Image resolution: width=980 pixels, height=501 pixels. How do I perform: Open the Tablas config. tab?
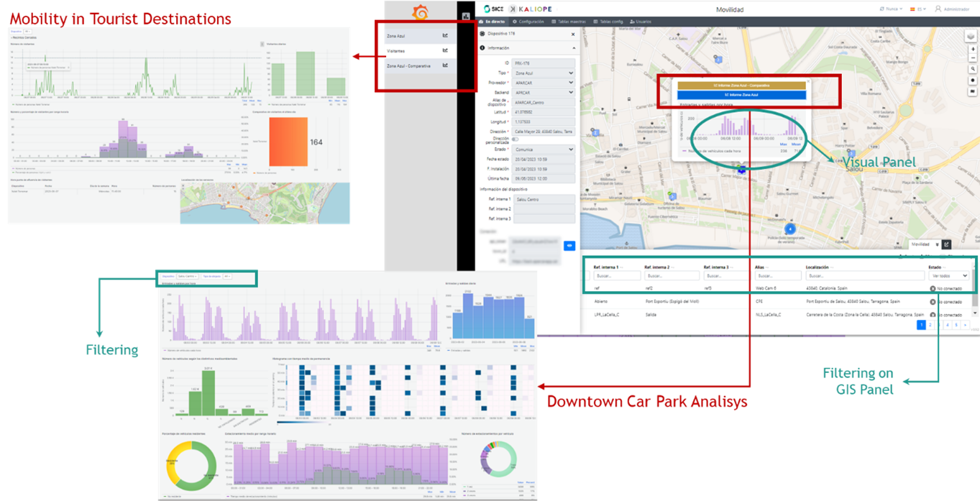(x=608, y=22)
